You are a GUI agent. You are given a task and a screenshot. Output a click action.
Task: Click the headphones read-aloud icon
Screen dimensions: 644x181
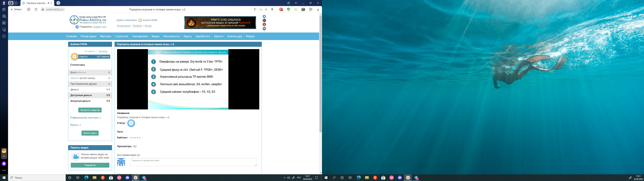point(261,10)
